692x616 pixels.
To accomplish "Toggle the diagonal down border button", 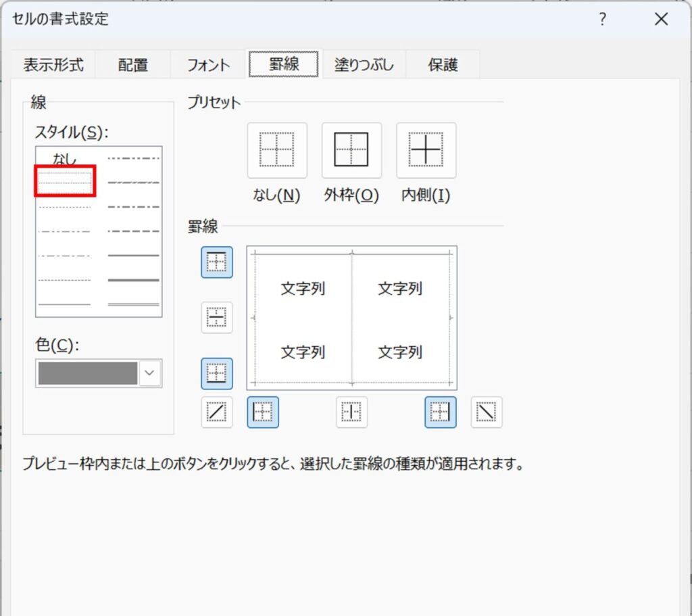I will tap(487, 412).
